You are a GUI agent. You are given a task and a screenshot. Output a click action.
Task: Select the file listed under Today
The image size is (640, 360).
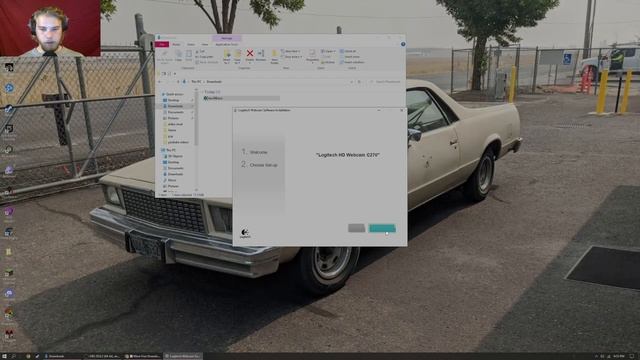[x=241, y=98]
